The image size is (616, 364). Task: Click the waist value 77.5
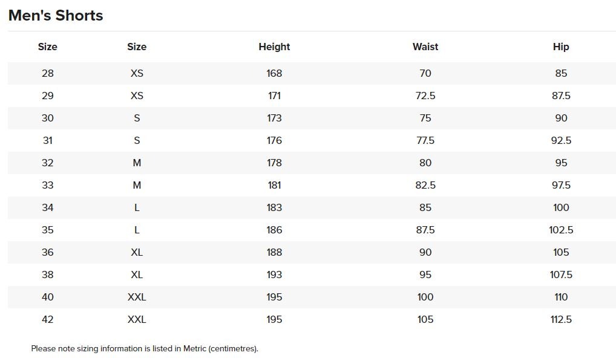(x=425, y=140)
